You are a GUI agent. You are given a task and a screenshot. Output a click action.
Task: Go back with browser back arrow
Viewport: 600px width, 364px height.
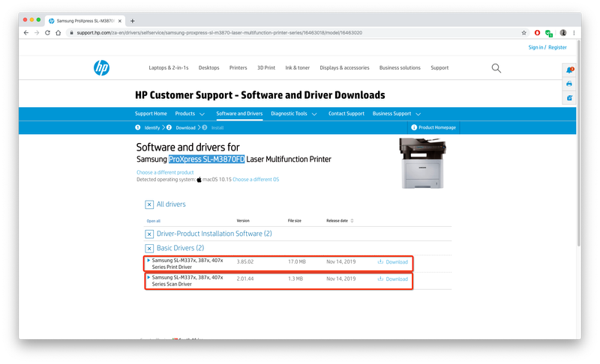click(x=26, y=33)
